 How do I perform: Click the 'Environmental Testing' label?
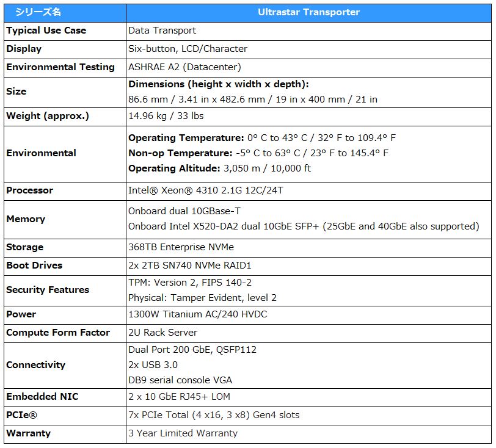(x=60, y=67)
